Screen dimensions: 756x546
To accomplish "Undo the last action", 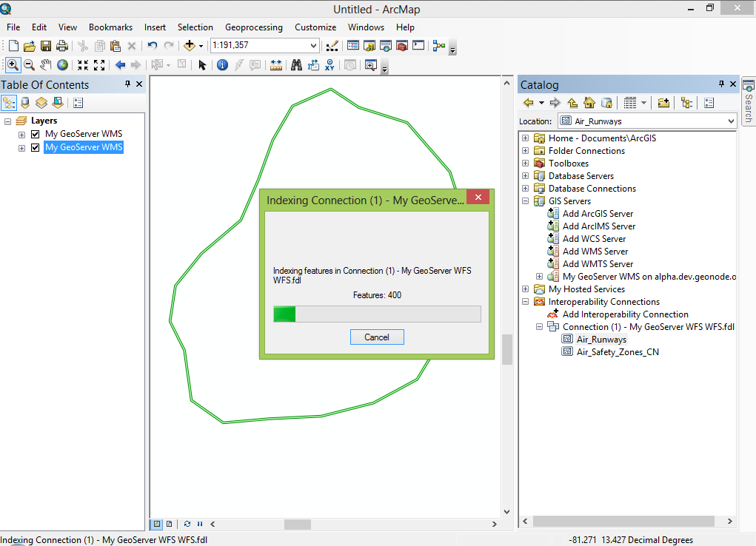I will (x=153, y=46).
